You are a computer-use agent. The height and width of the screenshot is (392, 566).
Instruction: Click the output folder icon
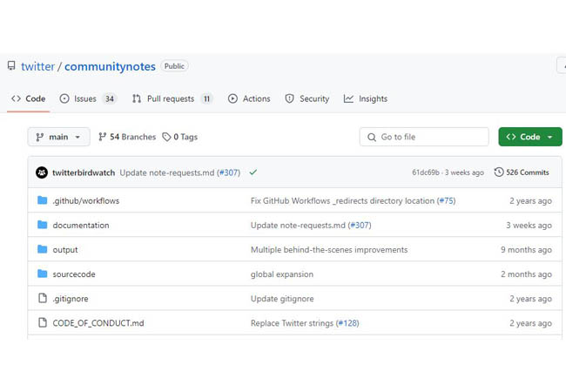pos(42,249)
